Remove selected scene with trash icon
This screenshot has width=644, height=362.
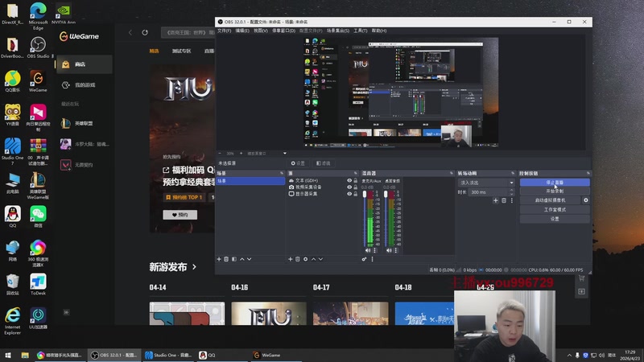pos(226,259)
